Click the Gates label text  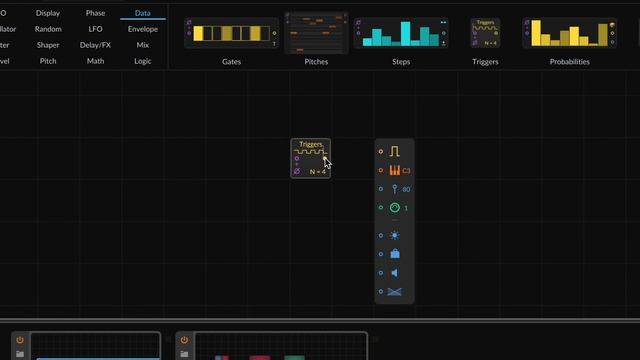pyautogui.click(x=231, y=62)
